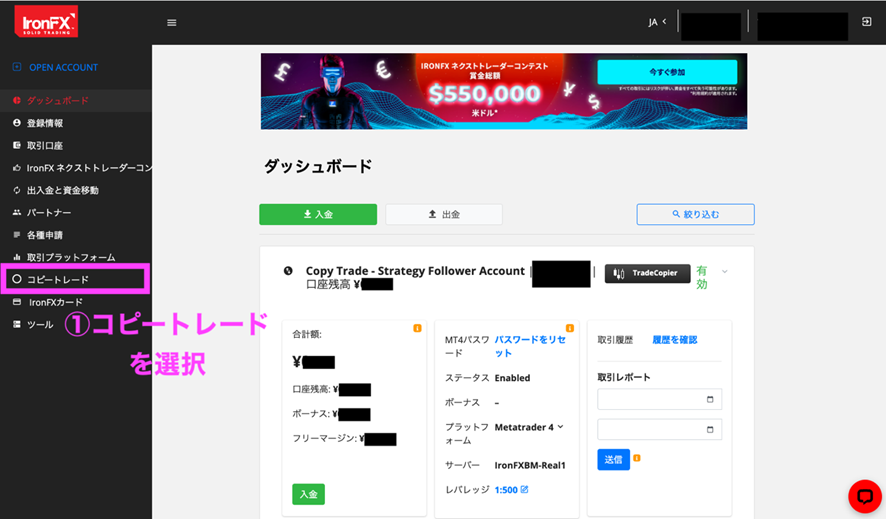Screen dimensions: 886x519
Task: Click the green 入金 deposit button at top
Action: 318,214
